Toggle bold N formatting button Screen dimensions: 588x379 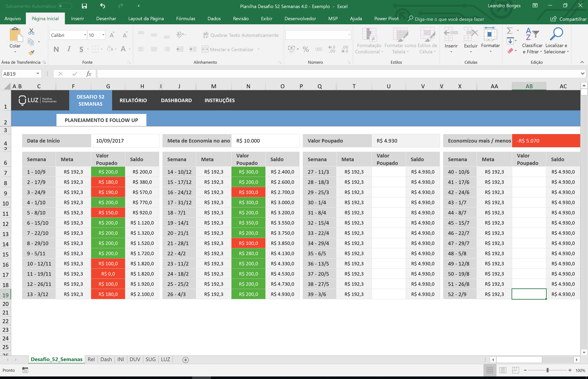point(56,49)
